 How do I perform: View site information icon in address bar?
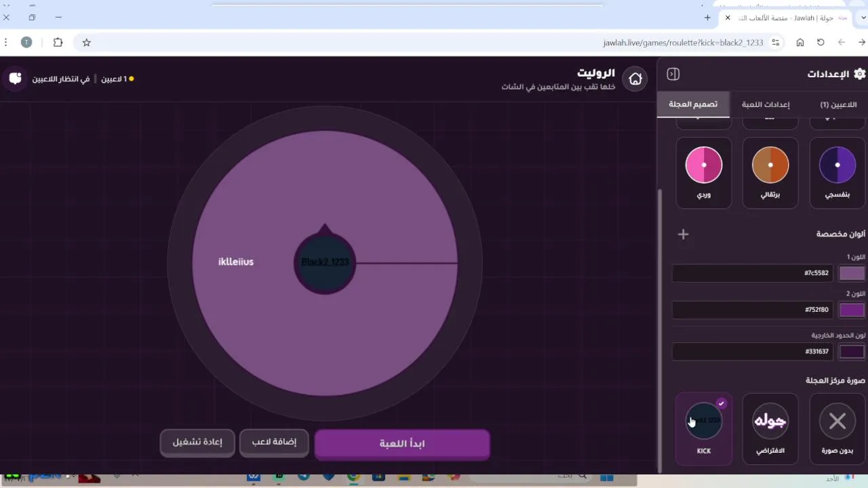click(776, 42)
